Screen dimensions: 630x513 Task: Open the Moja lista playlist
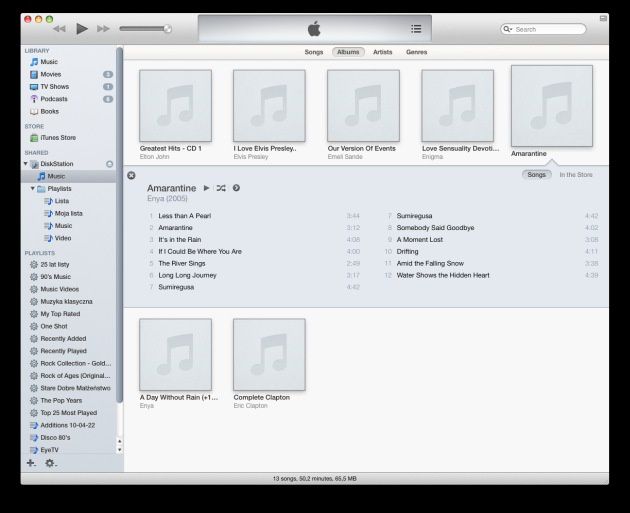click(68, 213)
